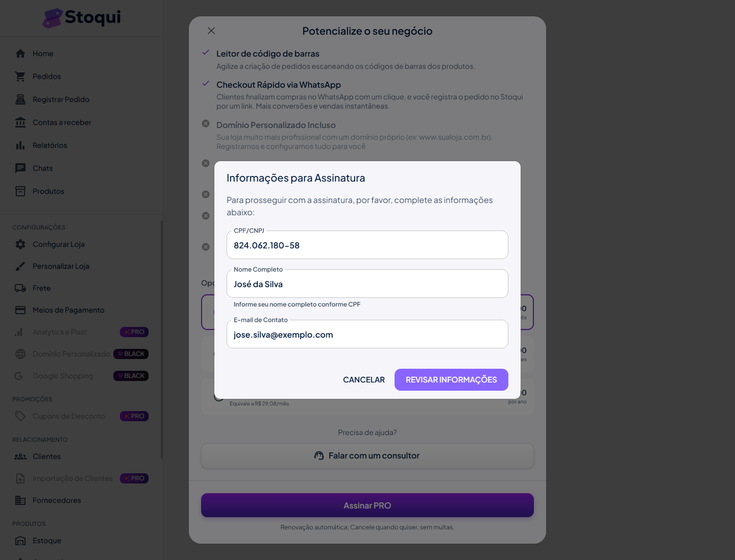This screenshot has width=735, height=560.
Task: Go to Clientes in the sidebar
Action: pos(46,456)
